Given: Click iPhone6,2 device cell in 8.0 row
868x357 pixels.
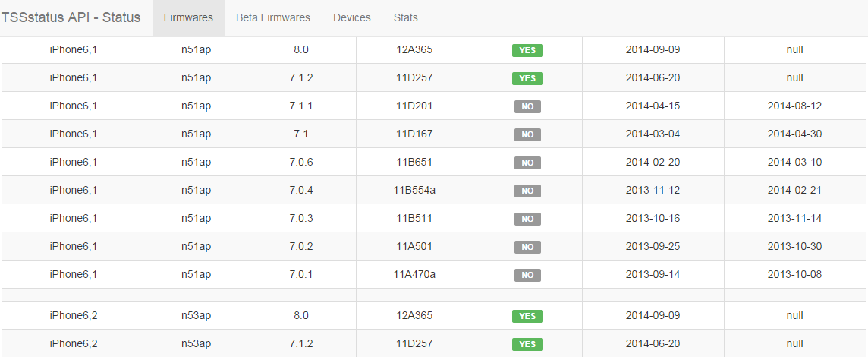Looking at the screenshot, I should (73, 315).
